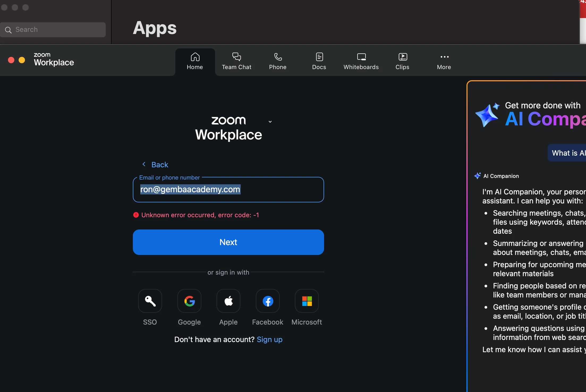
Task: Go back using the Back chevron
Action: [144, 164]
